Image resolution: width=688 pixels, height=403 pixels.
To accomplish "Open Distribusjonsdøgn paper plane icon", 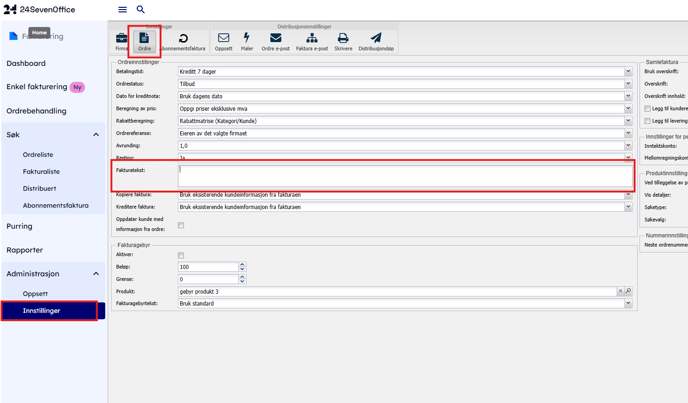I will click(376, 41).
